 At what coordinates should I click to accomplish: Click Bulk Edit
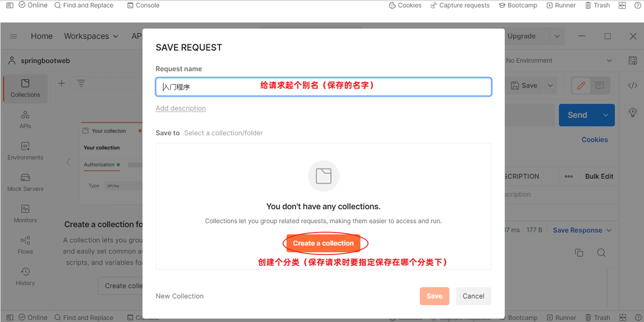tap(599, 176)
